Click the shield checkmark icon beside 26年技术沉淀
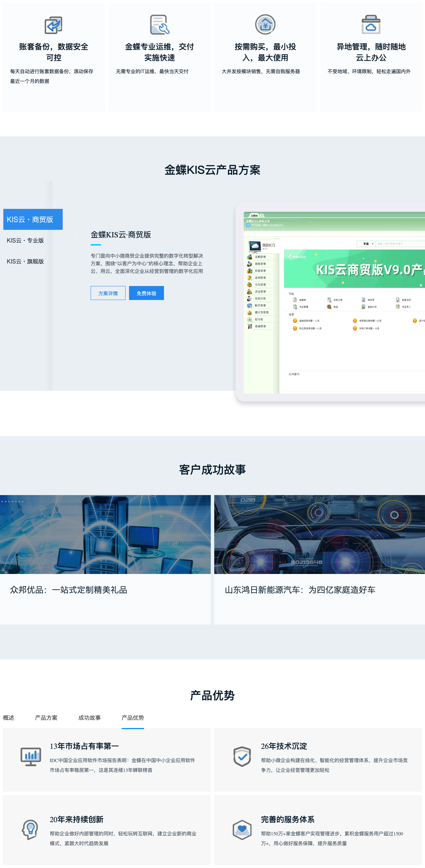 [242, 756]
